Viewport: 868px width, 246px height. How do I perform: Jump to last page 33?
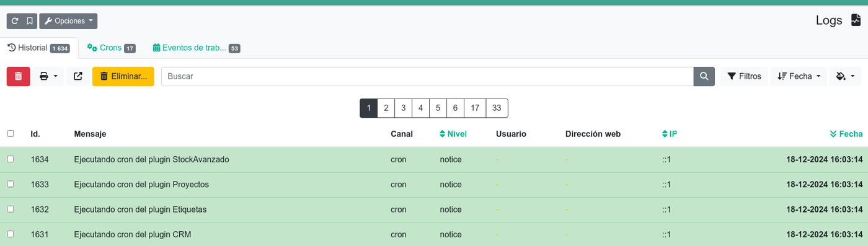497,108
